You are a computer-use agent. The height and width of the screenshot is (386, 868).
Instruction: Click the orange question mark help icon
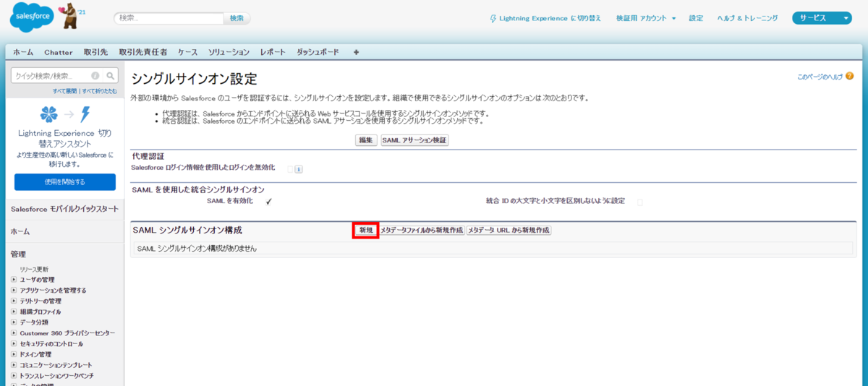pos(849,76)
